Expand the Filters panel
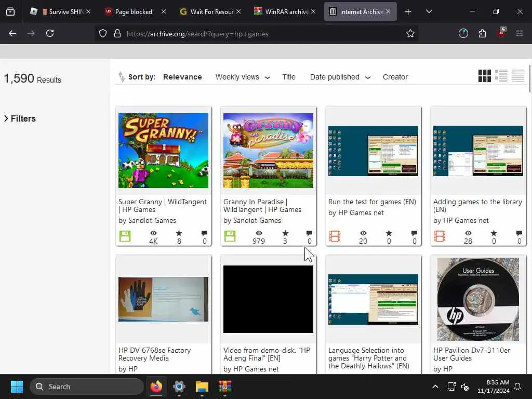Image resolution: width=532 pixels, height=399 pixels. pyautogui.click(x=20, y=118)
